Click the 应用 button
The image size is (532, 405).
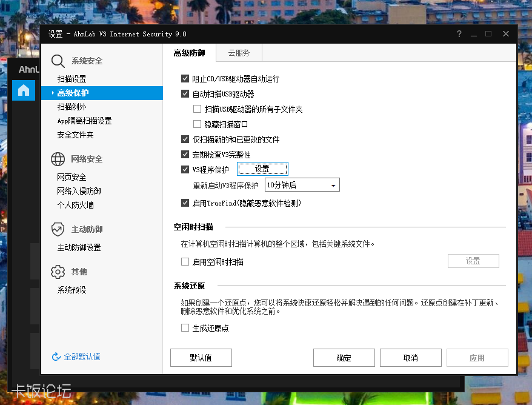(477, 358)
